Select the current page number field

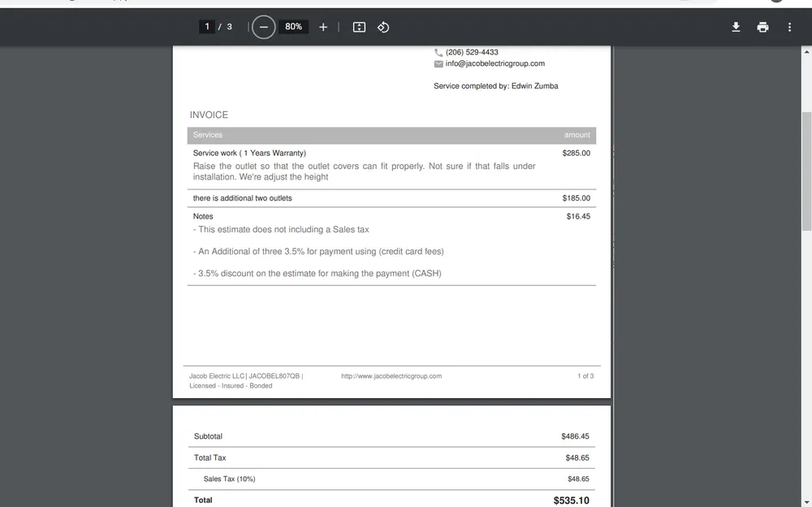(x=207, y=27)
